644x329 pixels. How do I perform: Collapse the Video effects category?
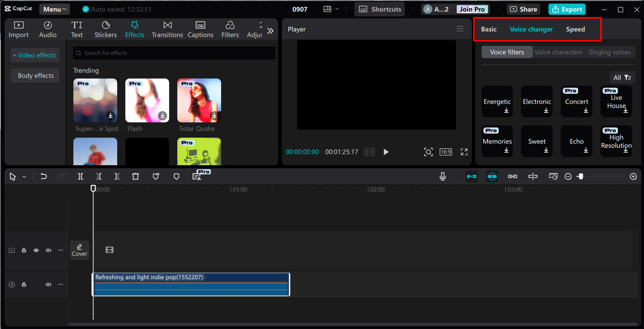point(35,55)
